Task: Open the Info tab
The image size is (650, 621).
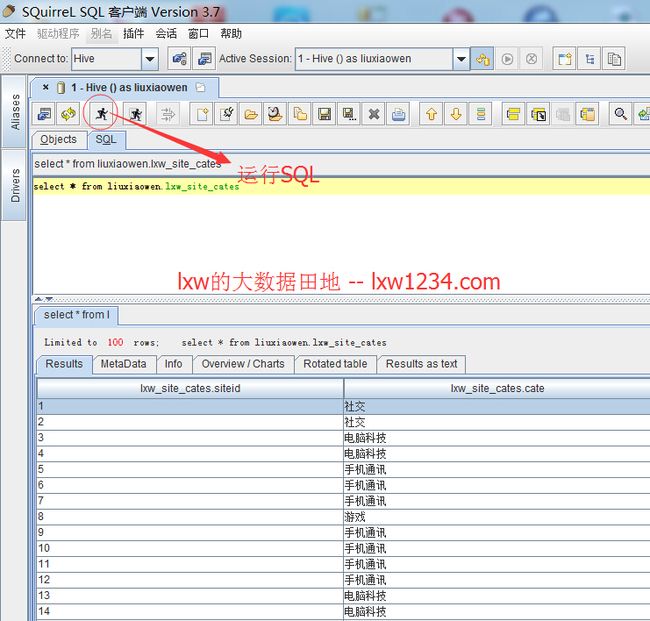Action: click(x=173, y=364)
